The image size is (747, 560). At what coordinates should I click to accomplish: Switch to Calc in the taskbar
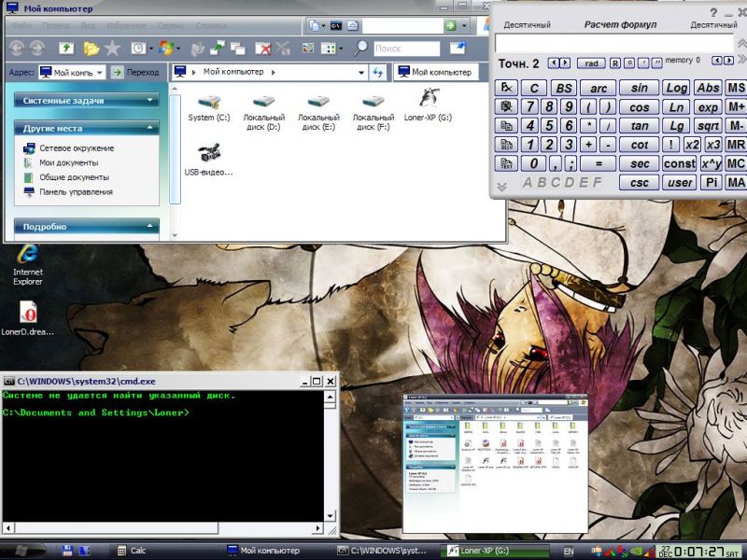click(137, 551)
